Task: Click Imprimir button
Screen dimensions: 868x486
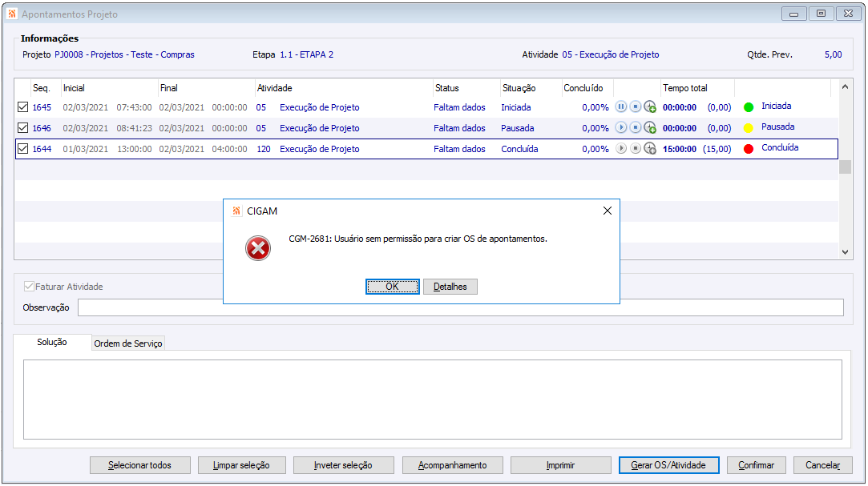Action: (560, 465)
